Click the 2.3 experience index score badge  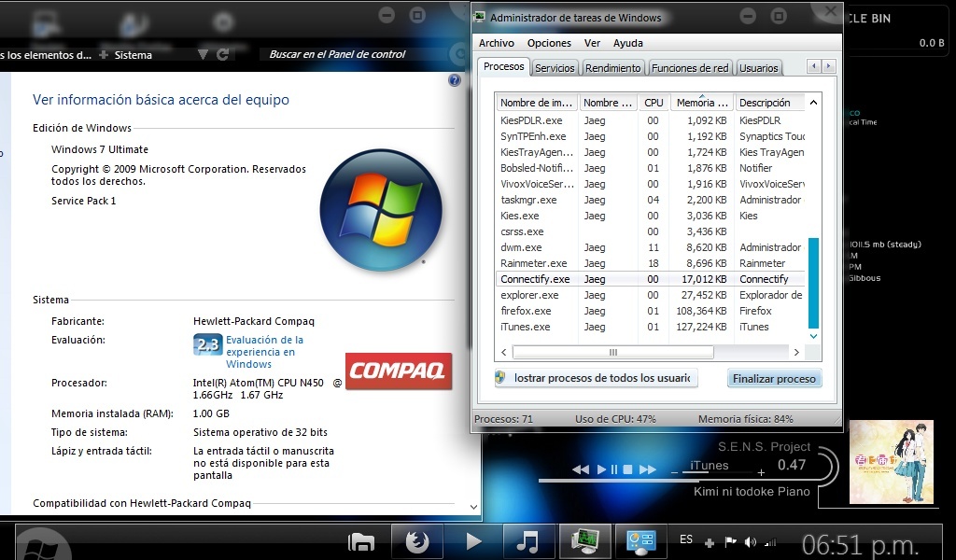[207, 344]
